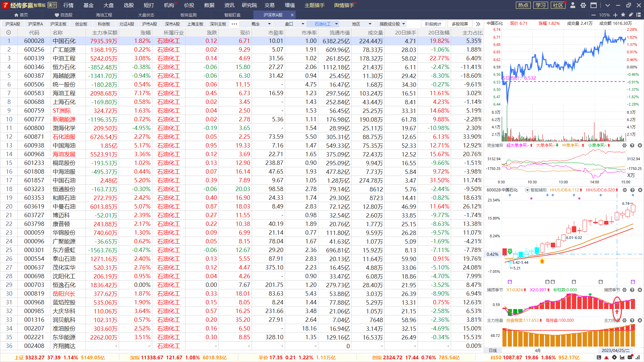This screenshot has height=362, width=644.
Task: Switch to the 智能盯盘 tab
Action: tap(232, 15)
